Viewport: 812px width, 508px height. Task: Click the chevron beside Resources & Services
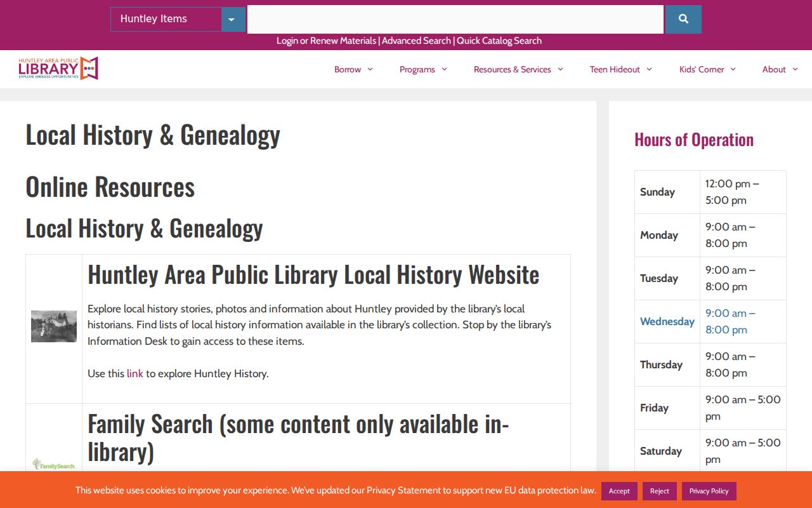click(560, 69)
